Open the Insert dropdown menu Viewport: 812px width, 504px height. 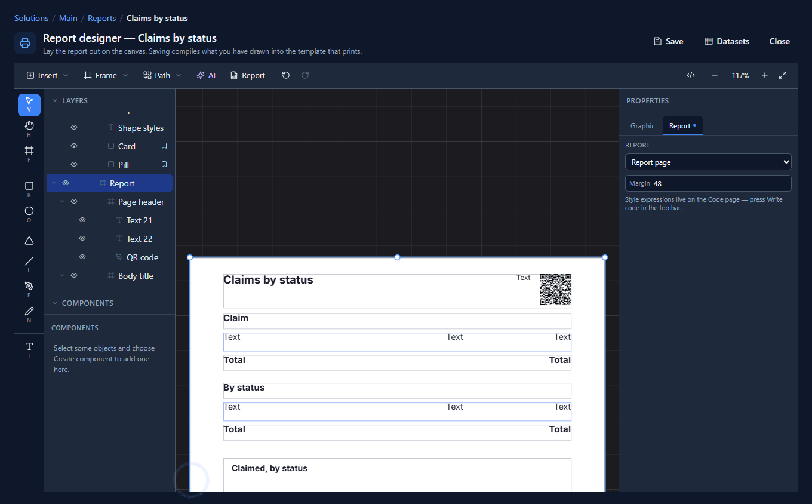48,75
